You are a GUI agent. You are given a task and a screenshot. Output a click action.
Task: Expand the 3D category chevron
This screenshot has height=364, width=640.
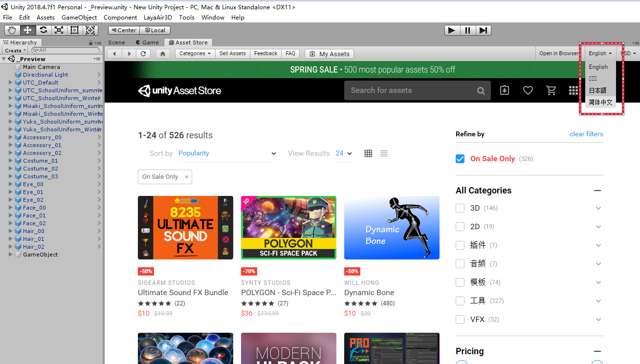(598, 208)
